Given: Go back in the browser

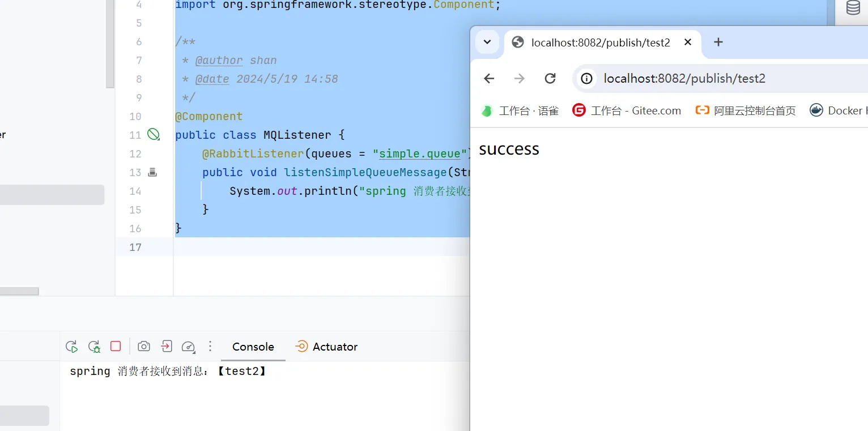Looking at the screenshot, I should pos(489,78).
